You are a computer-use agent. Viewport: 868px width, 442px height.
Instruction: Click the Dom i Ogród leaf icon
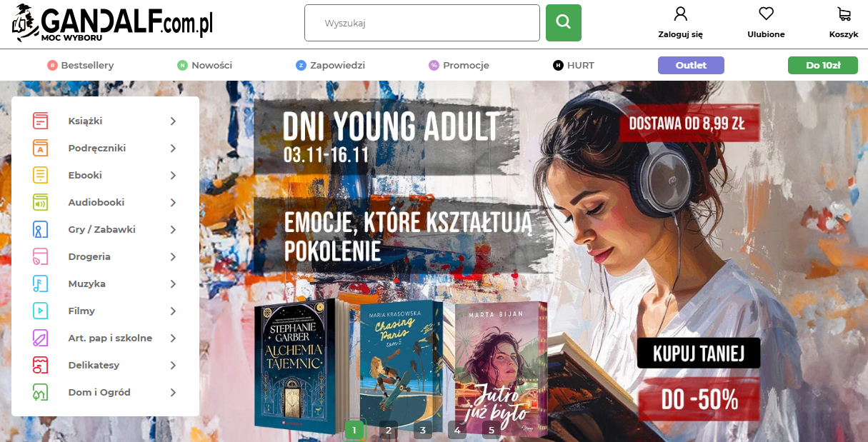click(40, 392)
